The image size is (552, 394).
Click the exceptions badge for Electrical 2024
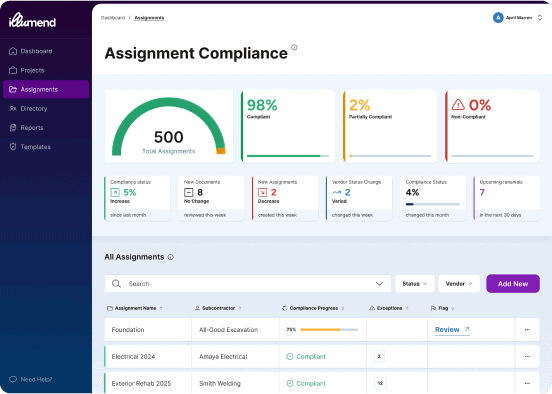click(x=379, y=357)
